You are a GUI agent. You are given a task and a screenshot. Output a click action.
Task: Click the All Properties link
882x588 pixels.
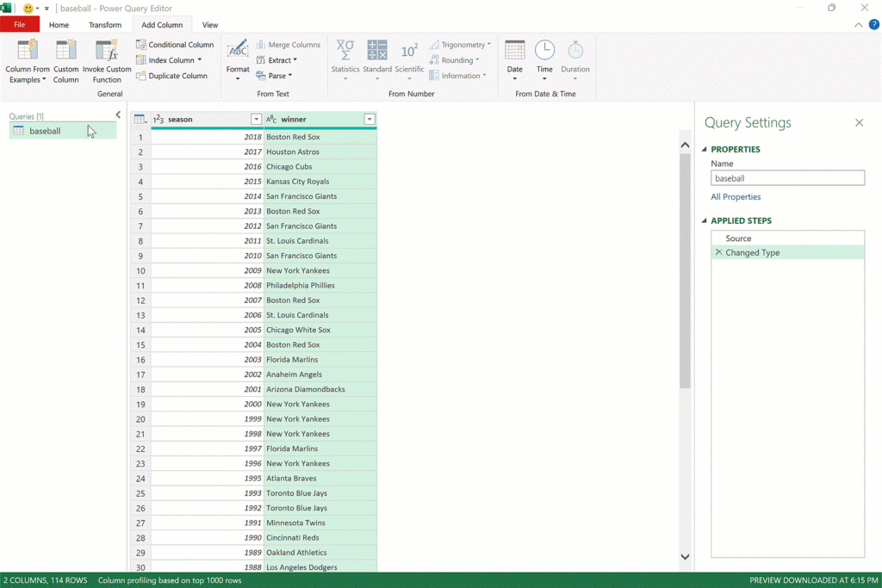736,197
